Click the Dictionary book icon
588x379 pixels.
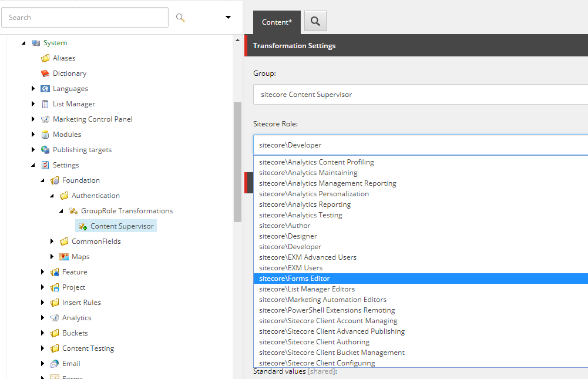point(45,73)
